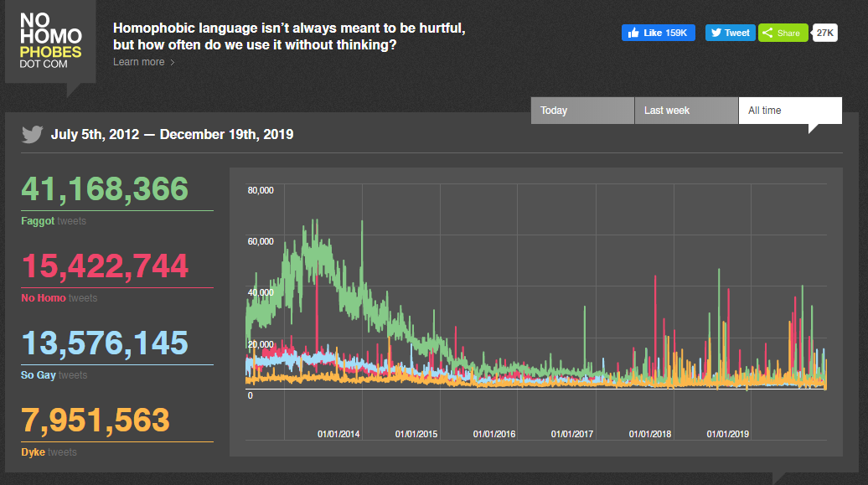Click the green Share button
Screen dimensions: 868x485
coord(783,33)
